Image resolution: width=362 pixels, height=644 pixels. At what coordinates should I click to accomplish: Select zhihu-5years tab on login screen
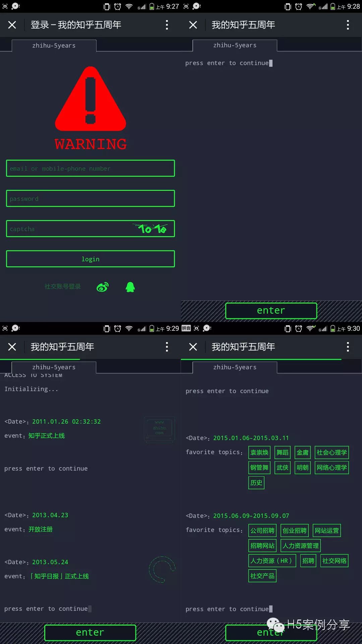[54, 46]
